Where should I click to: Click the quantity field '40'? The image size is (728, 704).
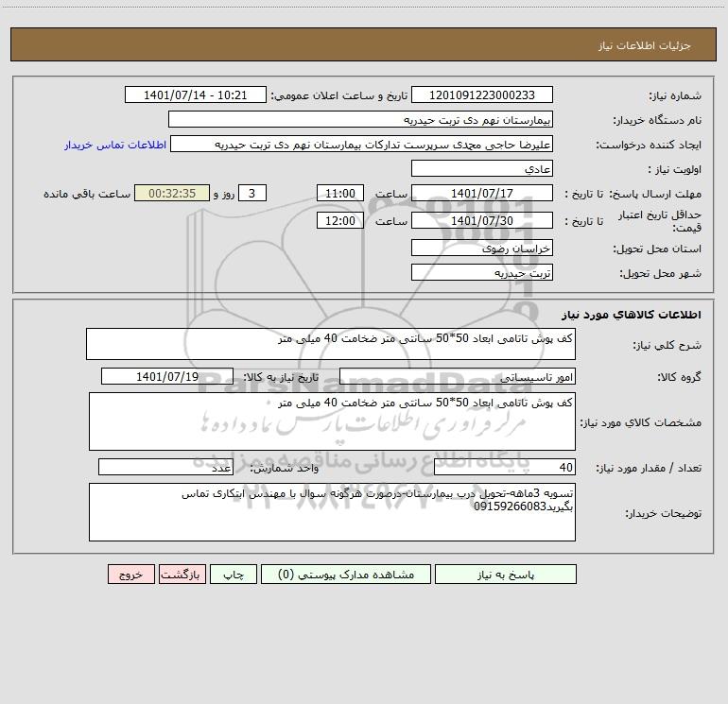(505, 468)
